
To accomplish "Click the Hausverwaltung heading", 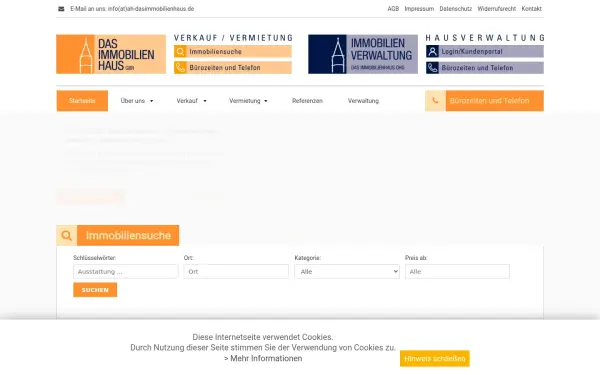I will (485, 38).
